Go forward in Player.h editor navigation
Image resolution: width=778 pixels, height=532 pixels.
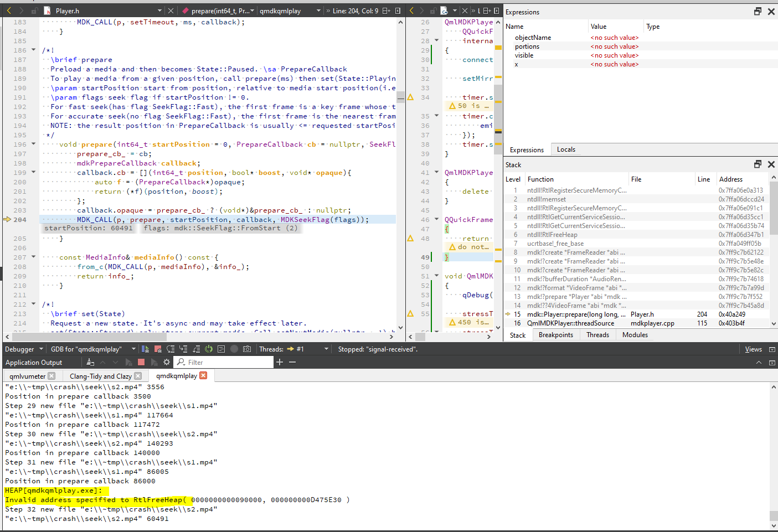22,11
